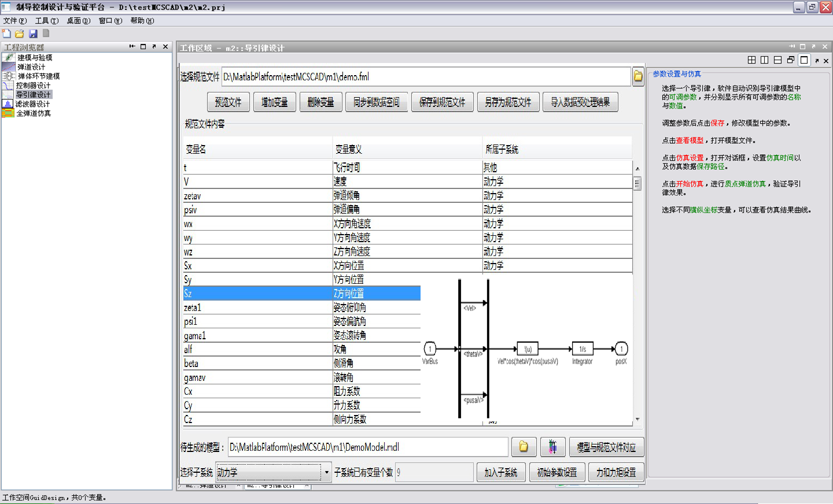Viewport: 833px width, 504px height.
Task: Click the table scroll down arrow
Action: pos(637,419)
